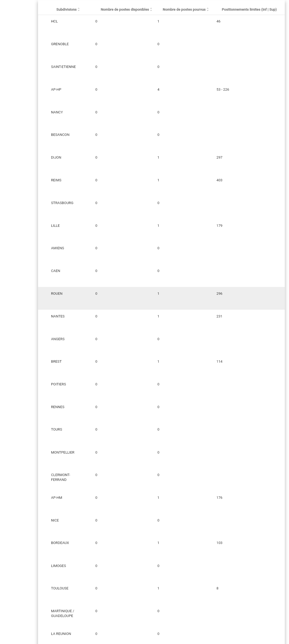Click the Nombre de postes disponibles header text
The image size is (289, 644).
pyautogui.click(x=125, y=10)
